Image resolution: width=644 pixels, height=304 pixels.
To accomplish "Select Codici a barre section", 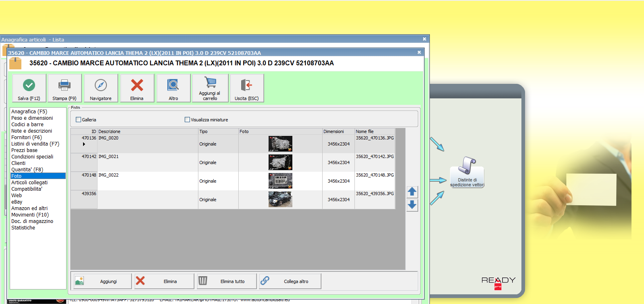I will point(27,125).
